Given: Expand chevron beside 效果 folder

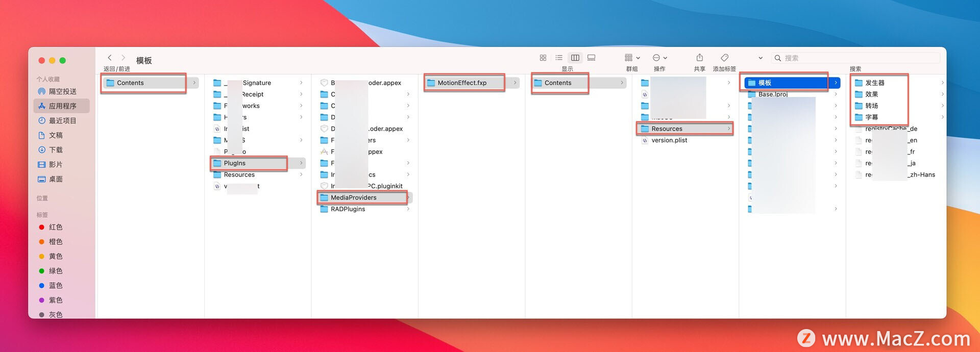Looking at the screenshot, I should pos(942,94).
